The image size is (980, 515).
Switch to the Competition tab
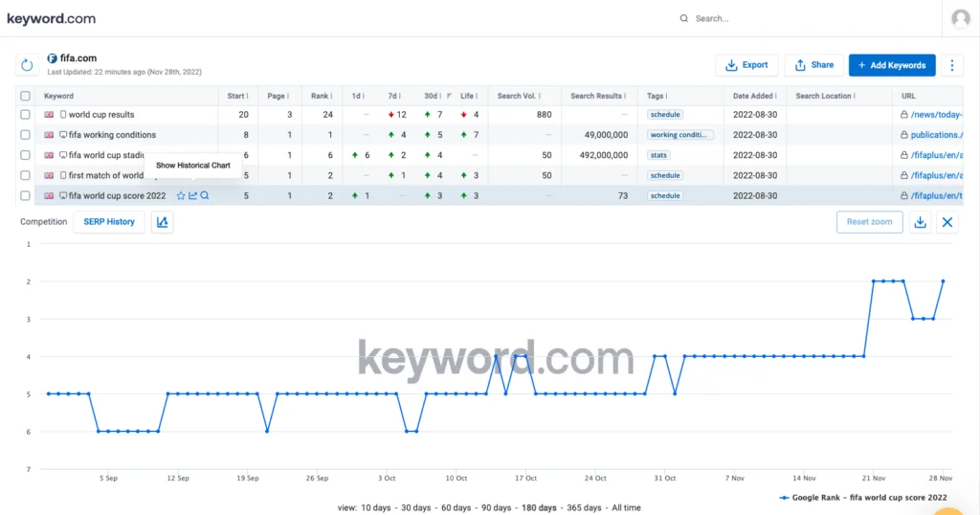click(x=43, y=222)
